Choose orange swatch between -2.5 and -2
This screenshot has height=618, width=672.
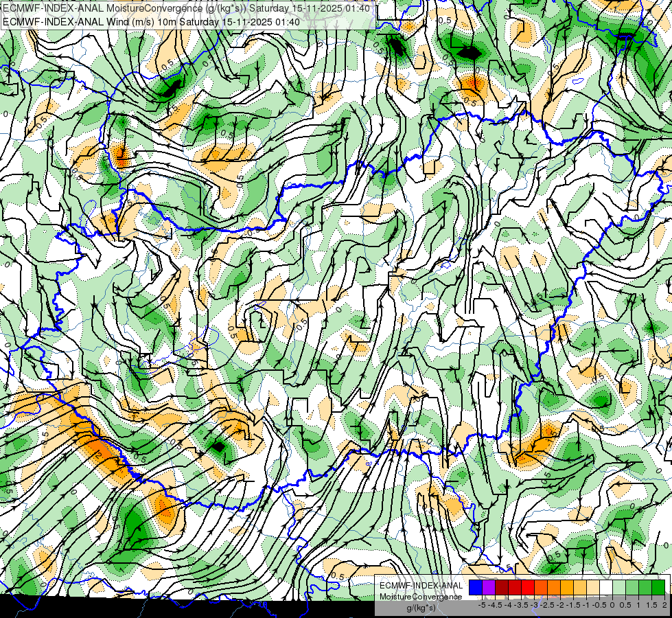tap(554, 587)
